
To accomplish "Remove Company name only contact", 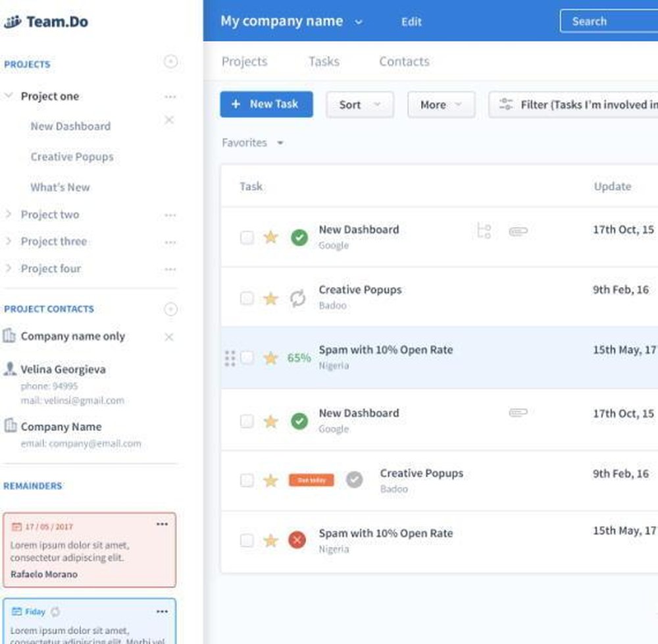I will coord(168,336).
